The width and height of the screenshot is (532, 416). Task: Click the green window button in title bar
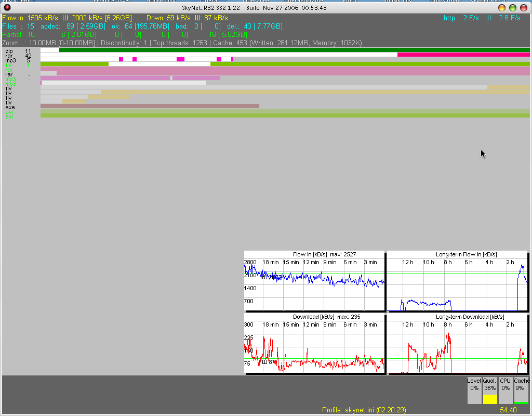pyautogui.click(x=513, y=7)
